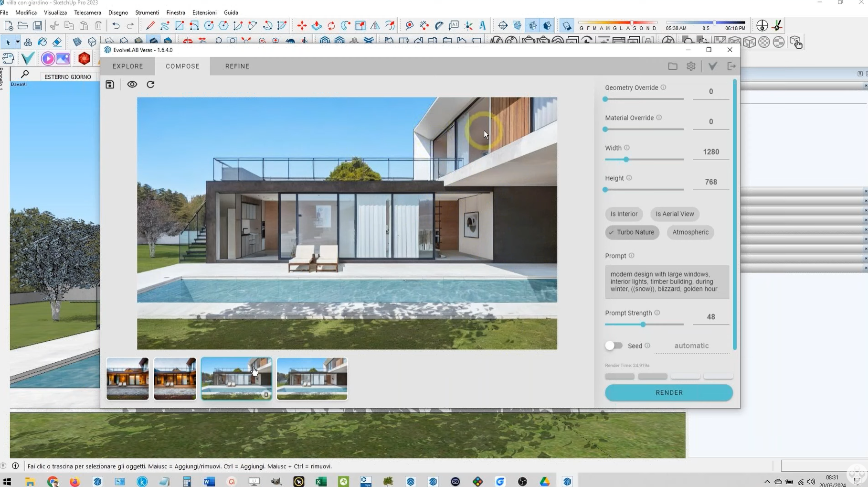The image size is (868, 487).
Task: Click the SketchUp Undo arrow icon
Action: (x=116, y=26)
